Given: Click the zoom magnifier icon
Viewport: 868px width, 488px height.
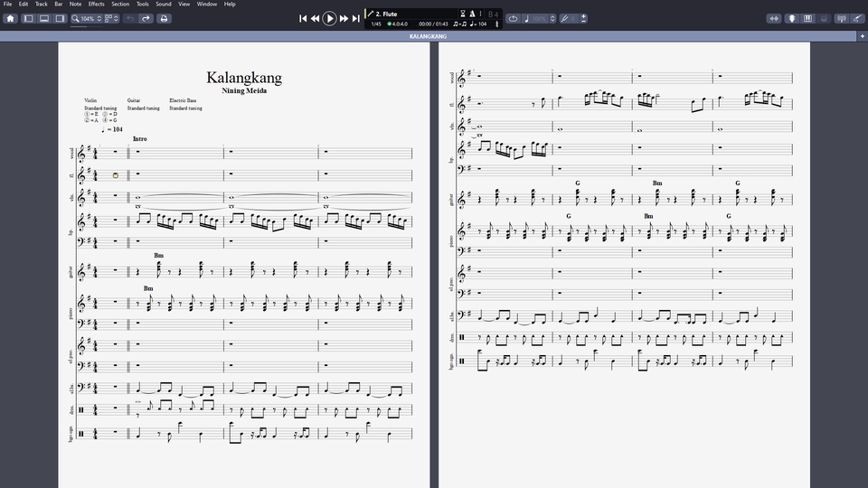Looking at the screenshot, I should tap(75, 18).
